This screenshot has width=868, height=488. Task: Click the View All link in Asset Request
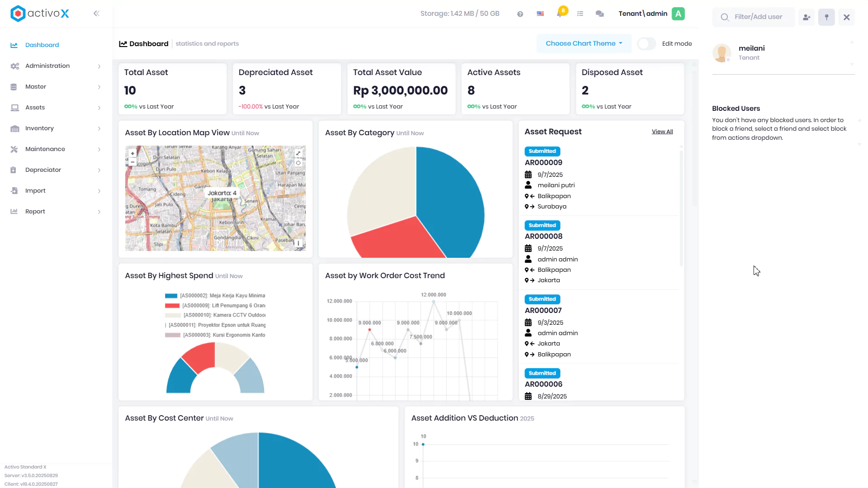[662, 132]
